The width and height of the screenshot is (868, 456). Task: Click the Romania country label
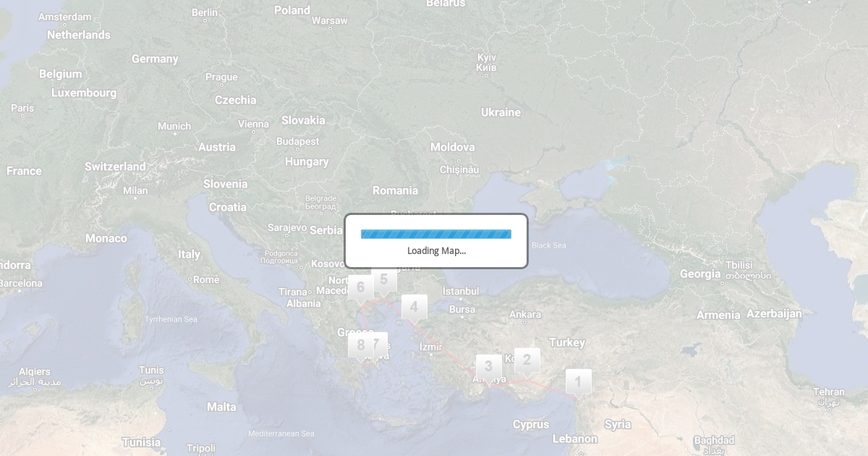point(395,190)
